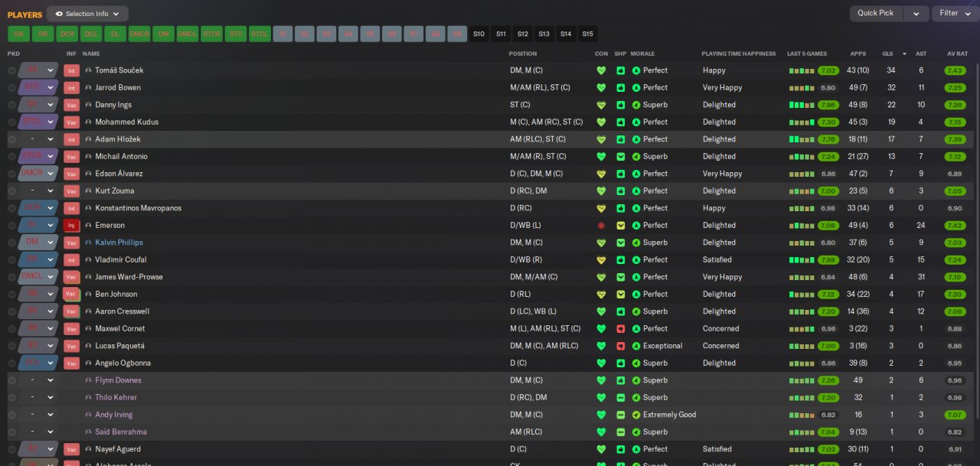Toggle the picked checkmark for Nayef Aguerd
980x466 pixels.
pos(11,449)
